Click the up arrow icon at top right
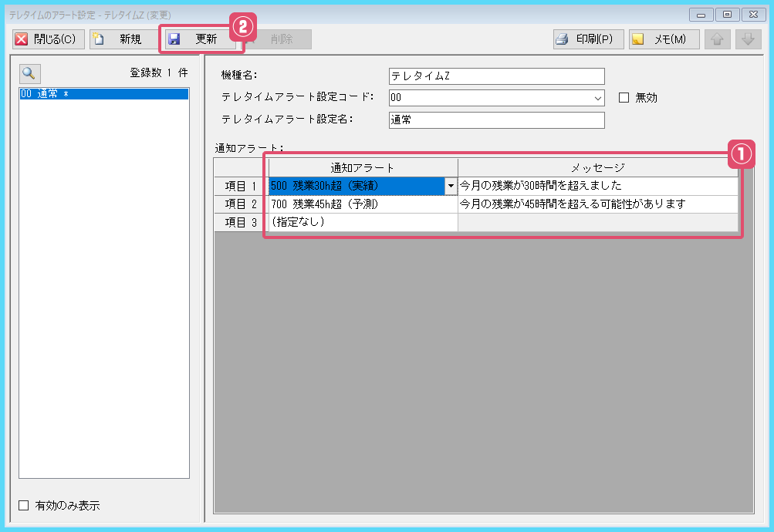774x532 pixels. (x=717, y=39)
